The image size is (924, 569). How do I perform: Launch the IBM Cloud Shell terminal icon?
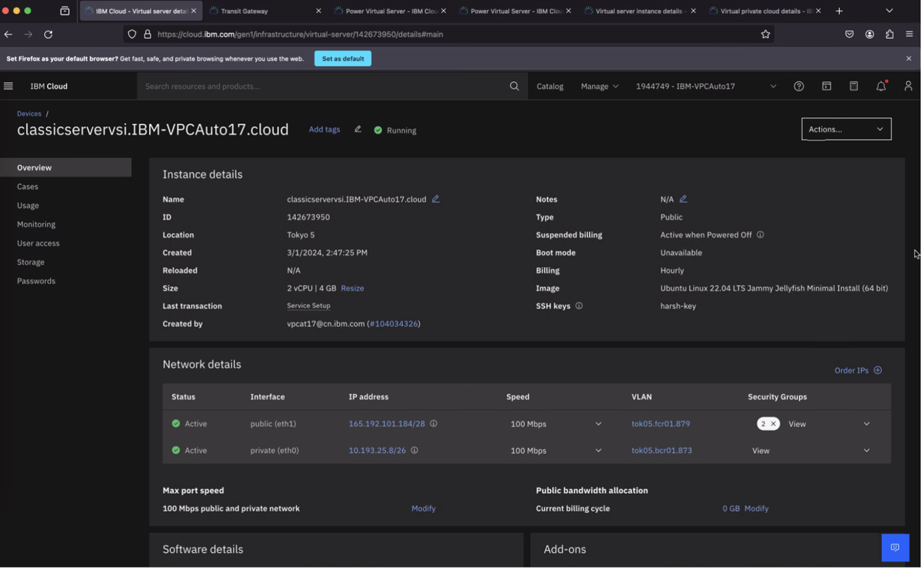826,85
